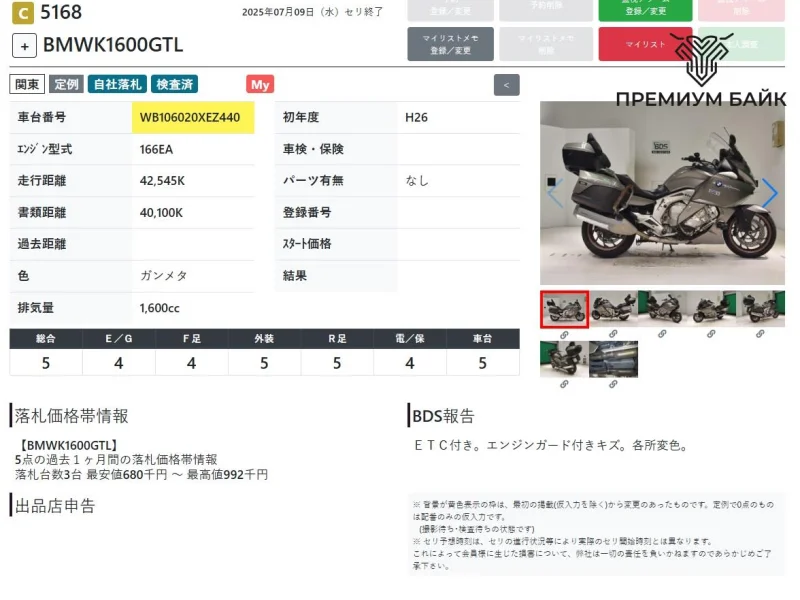Select the 検査済 tag
This screenshot has height=600, width=800.
pyautogui.click(x=175, y=85)
